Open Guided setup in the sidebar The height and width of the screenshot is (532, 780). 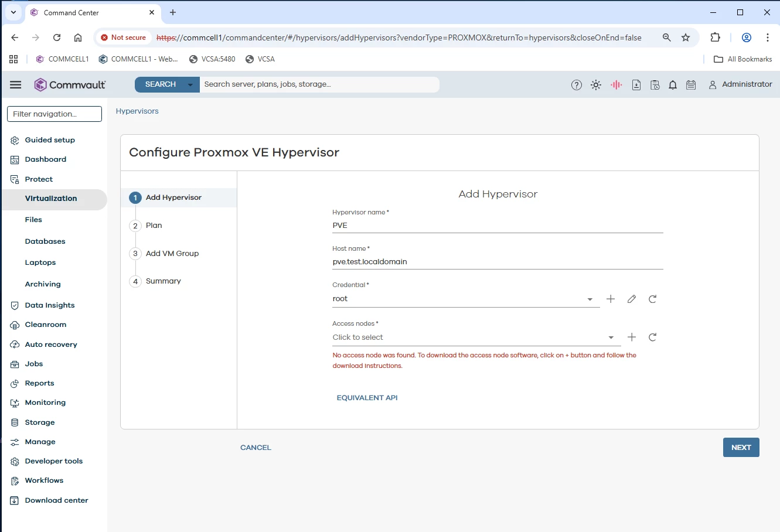50,140
